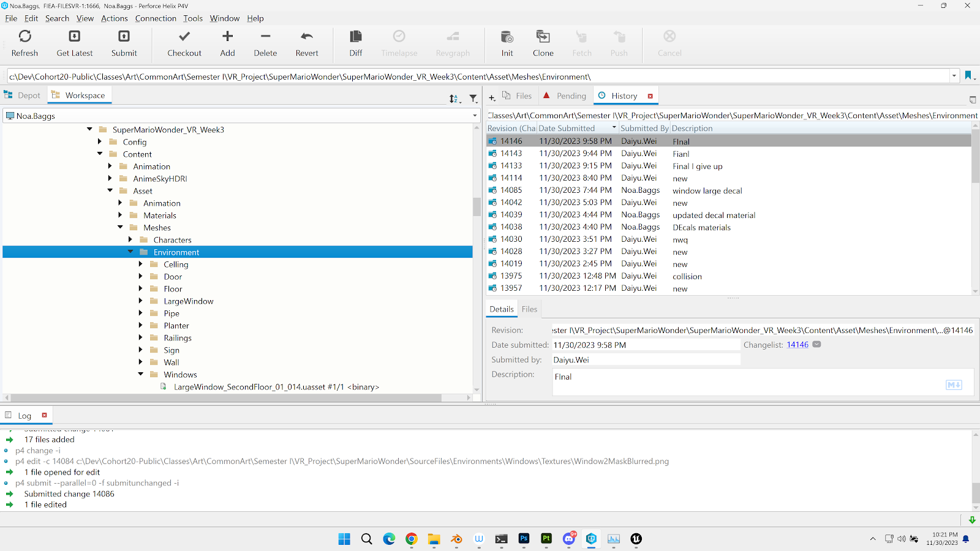This screenshot has height=551, width=980.
Task: Open the filter options in tree pane
Action: tap(473, 98)
